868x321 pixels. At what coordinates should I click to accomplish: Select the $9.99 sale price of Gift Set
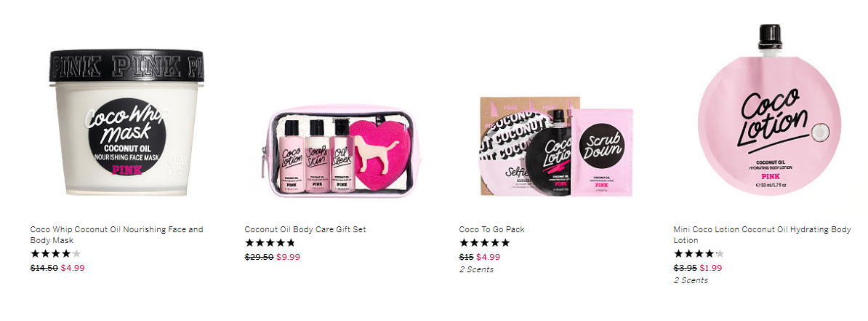coord(288,257)
